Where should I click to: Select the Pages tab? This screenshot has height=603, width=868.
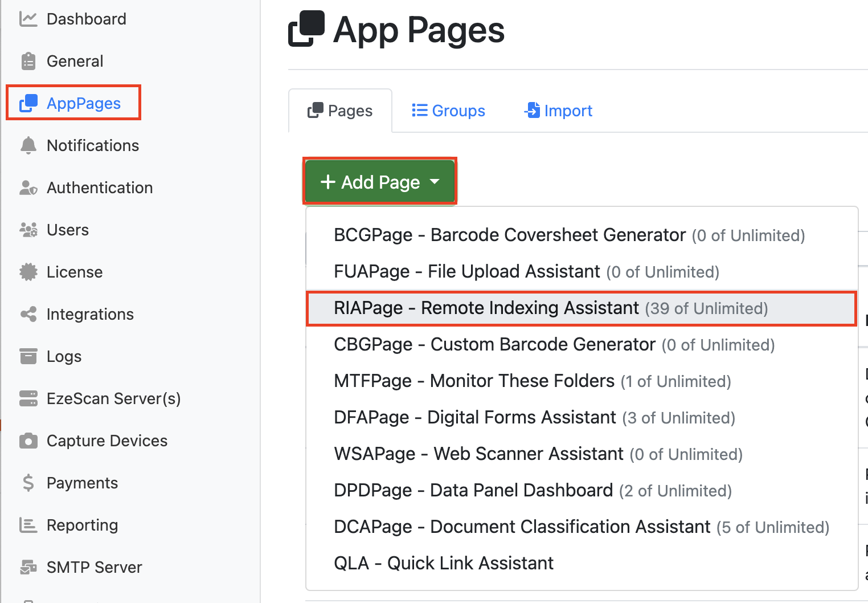[340, 111]
